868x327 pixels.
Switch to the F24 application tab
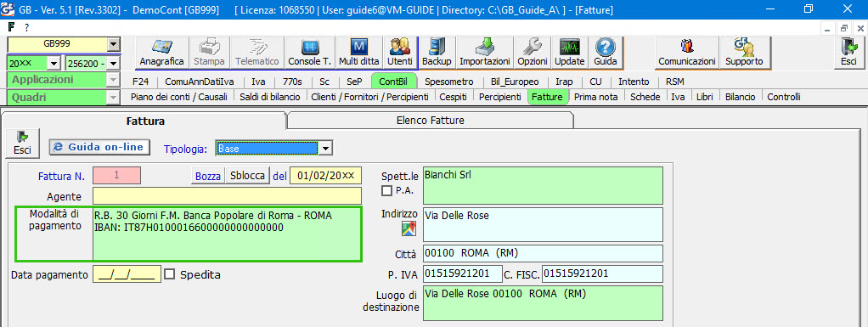tap(140, 82)
